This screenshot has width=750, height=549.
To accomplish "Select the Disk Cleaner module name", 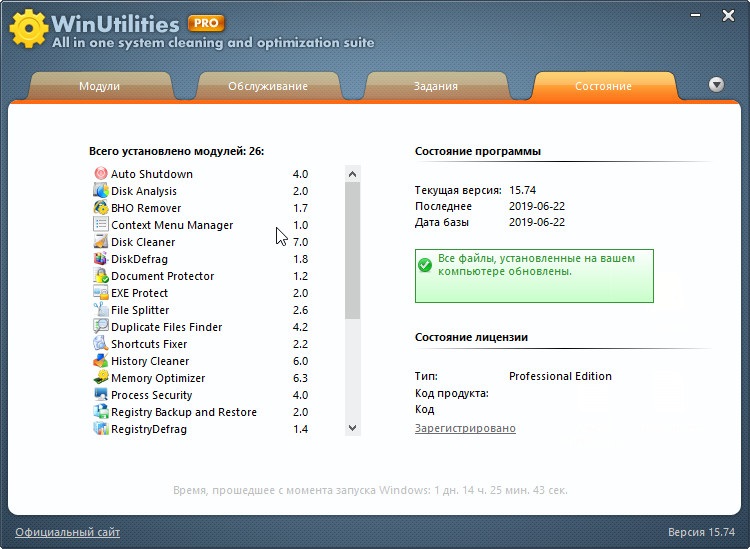I will (143, 242).
